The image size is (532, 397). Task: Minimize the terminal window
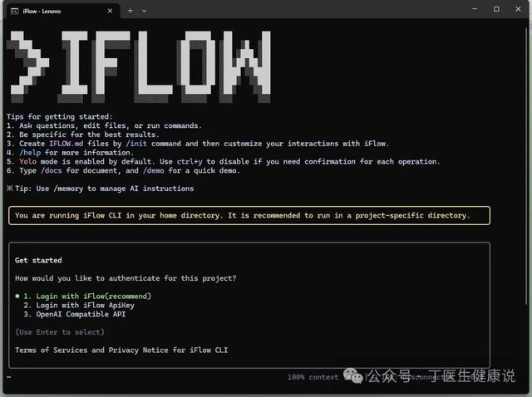[x=475, y=9]
